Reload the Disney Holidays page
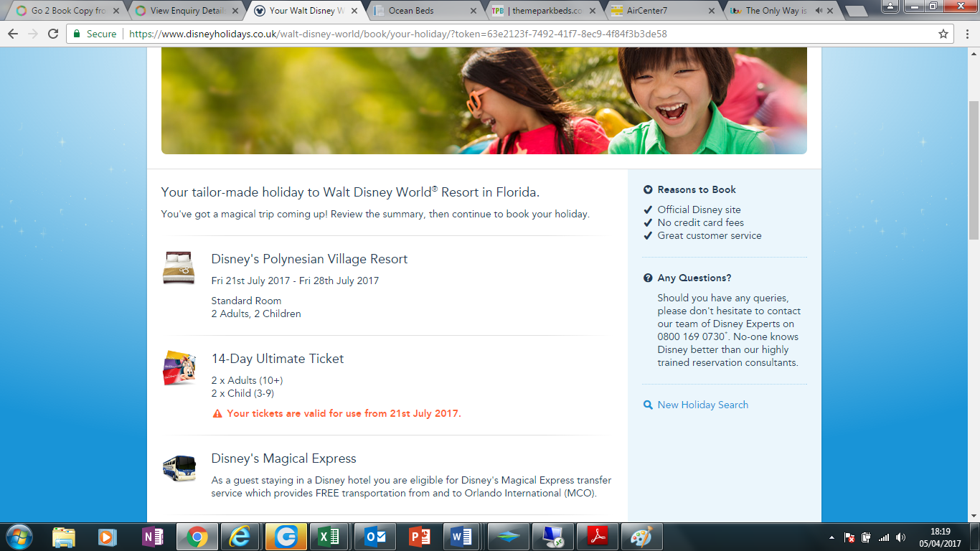 pyautogui.click(x=53, y=34)
